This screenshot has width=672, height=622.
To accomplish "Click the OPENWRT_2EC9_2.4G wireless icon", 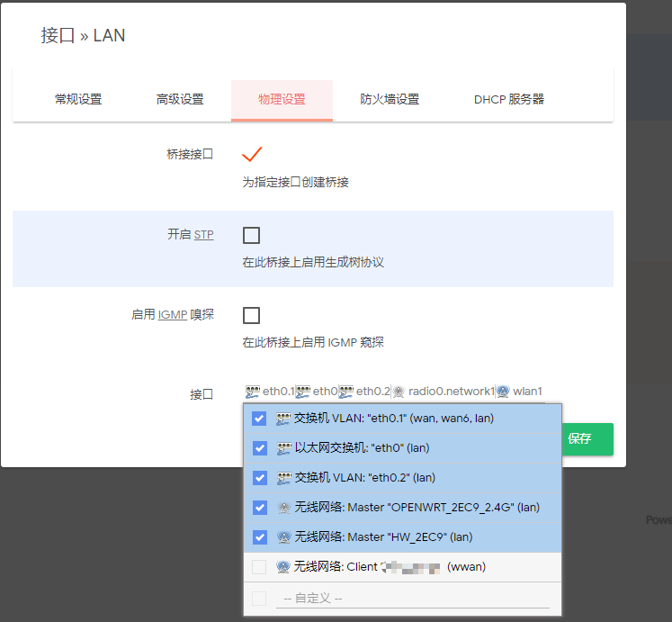I will click(283, 508).
